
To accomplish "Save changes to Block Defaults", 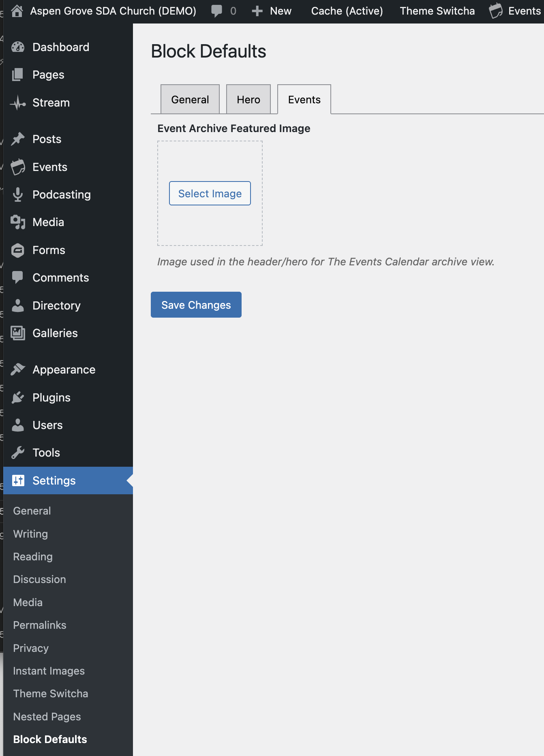I will click(196, 305).
